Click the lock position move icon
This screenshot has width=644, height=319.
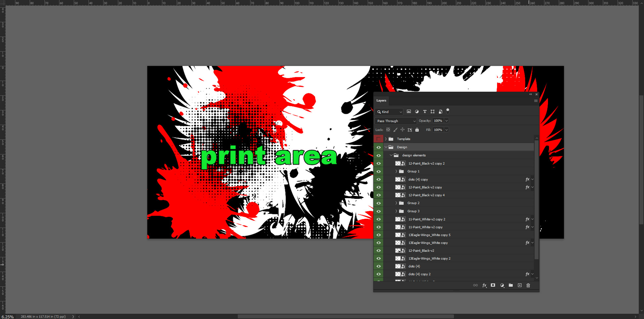tap(402, 130)
